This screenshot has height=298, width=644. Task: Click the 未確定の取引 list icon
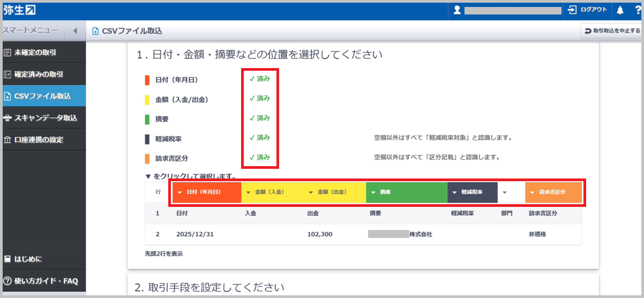(7, 53)
